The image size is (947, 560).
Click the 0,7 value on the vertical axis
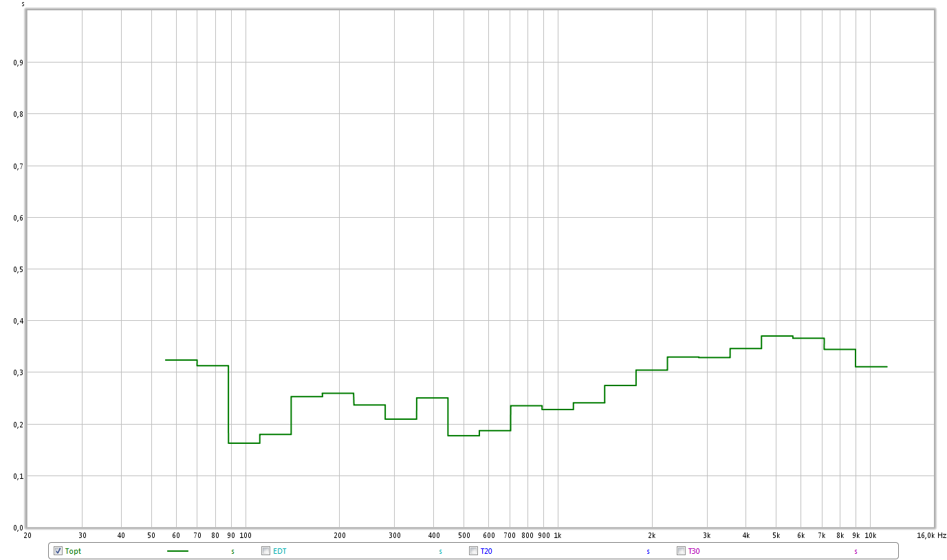click(18, 166)
